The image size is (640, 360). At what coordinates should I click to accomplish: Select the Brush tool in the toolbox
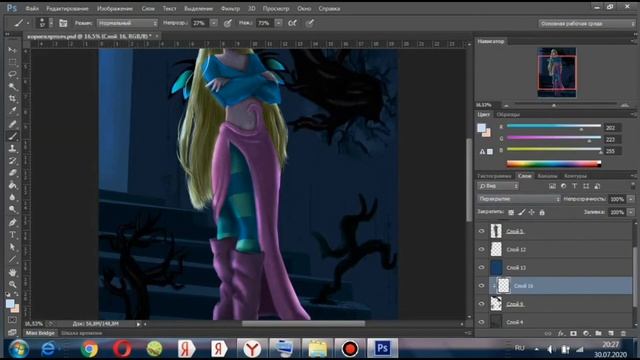coord(12,136)
